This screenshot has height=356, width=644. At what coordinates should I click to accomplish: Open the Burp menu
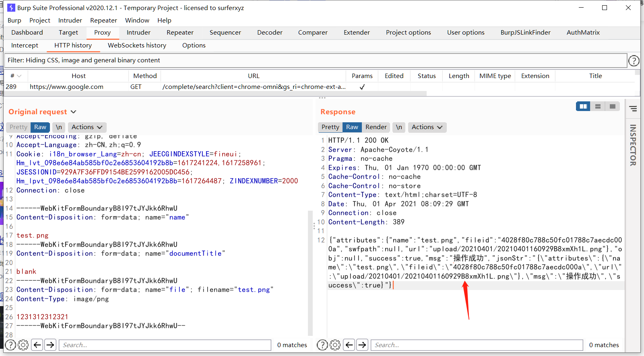tap(14, 21)
